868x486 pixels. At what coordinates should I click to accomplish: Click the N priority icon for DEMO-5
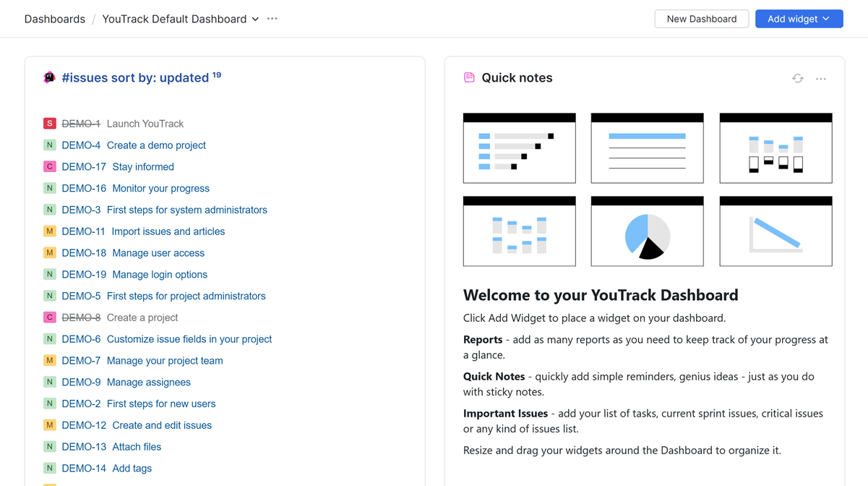49,296
